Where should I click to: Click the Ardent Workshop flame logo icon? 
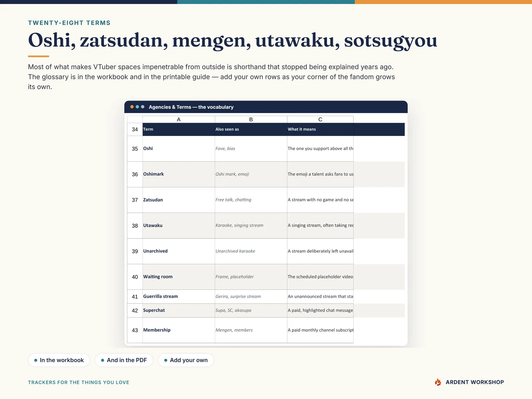pyautogui.click(x=438, y=382)
